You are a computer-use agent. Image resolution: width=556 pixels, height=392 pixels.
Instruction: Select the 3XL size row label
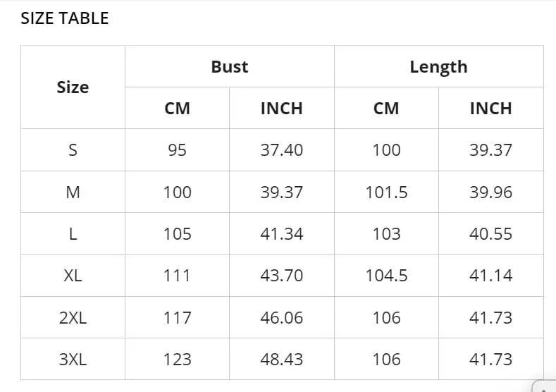point(73,360)
